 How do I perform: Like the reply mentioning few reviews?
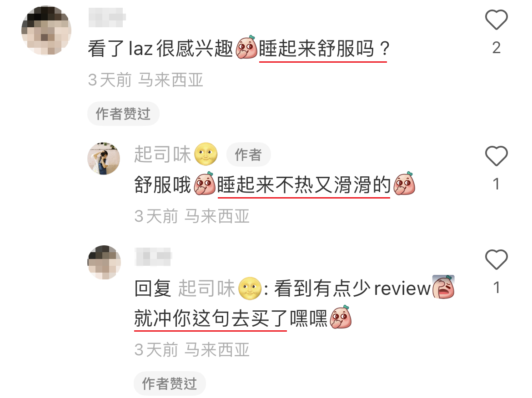[496, 259]
